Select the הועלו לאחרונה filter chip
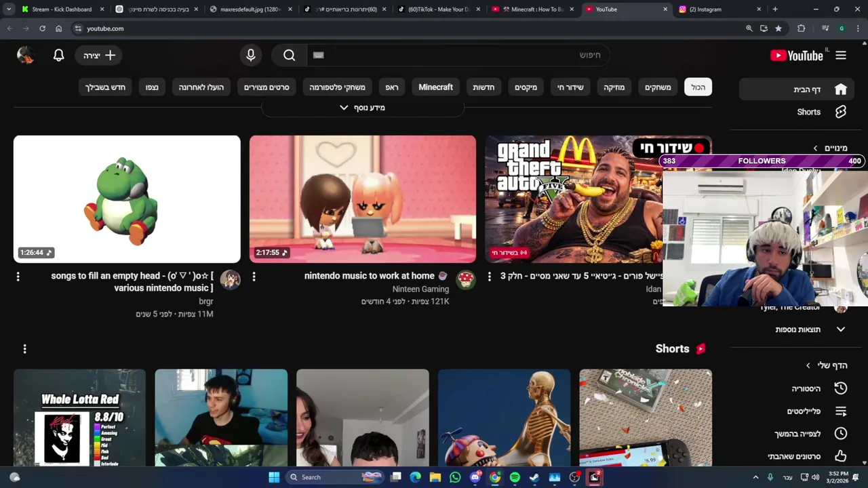Screen dimensions: 868x488 (201, 87)
